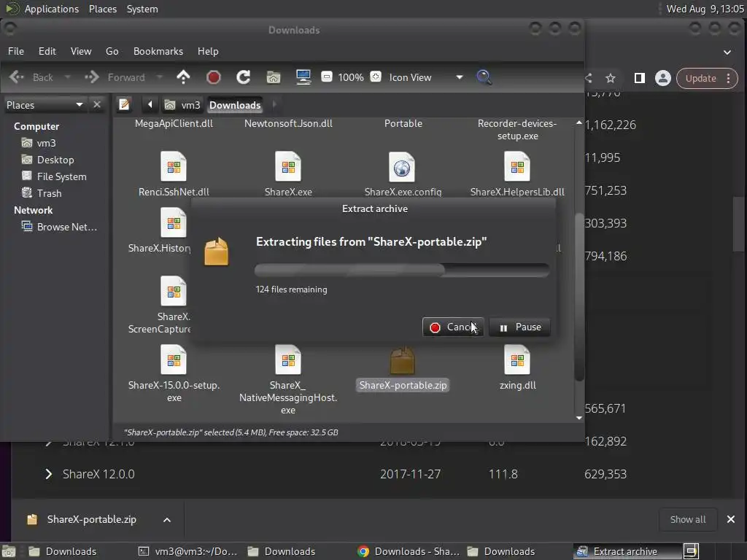747x560 pixels.
Task: Dismiss the browser downloads bar
Action: [731, 519]
